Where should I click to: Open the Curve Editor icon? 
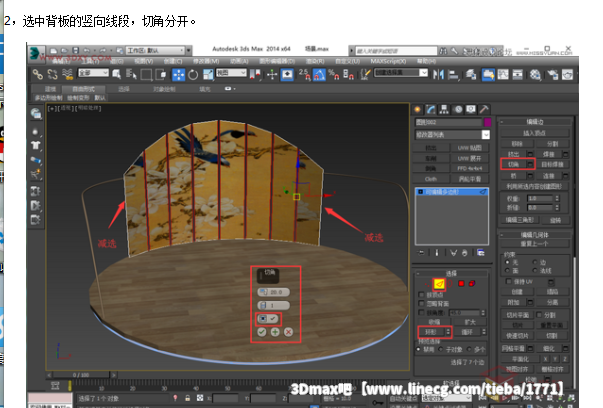pyautogui.click(x=503, y=74)
